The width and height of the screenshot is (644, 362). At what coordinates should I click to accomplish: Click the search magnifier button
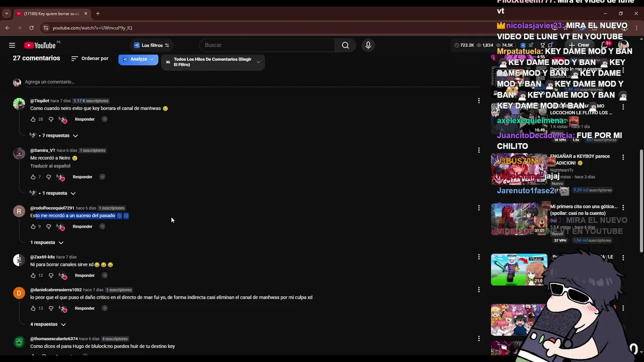coord(345,45)
